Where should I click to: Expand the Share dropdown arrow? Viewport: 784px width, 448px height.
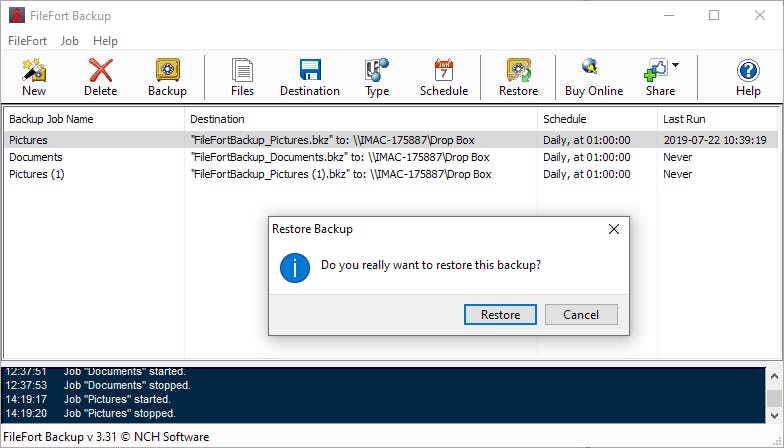pyautogui.click(x=676, y=65)
